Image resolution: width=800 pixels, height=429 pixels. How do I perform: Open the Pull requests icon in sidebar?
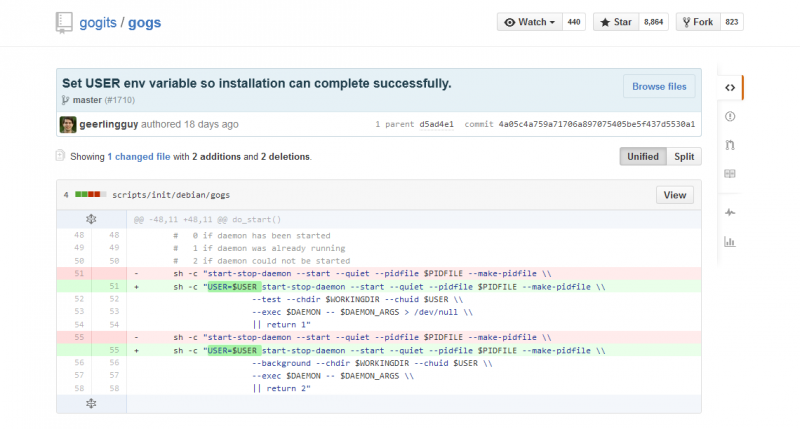729,145
